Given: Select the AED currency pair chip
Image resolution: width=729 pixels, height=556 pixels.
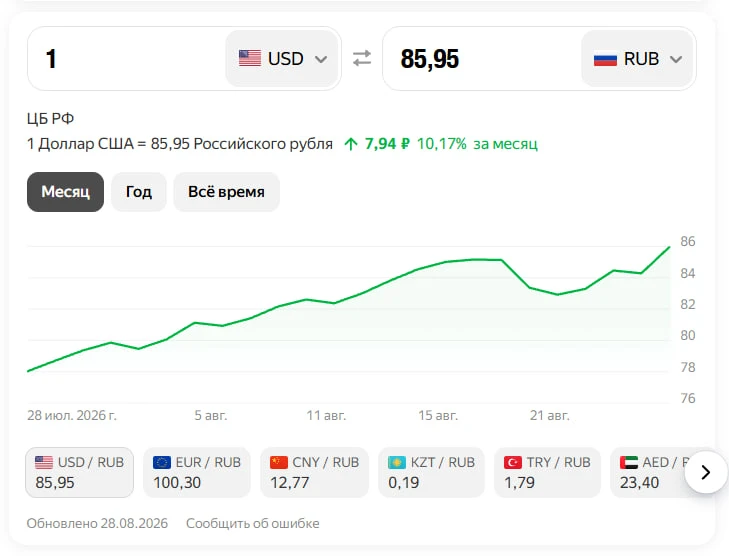Looking at the screenshot, I should pyautogui.click(x=649, y=472).
